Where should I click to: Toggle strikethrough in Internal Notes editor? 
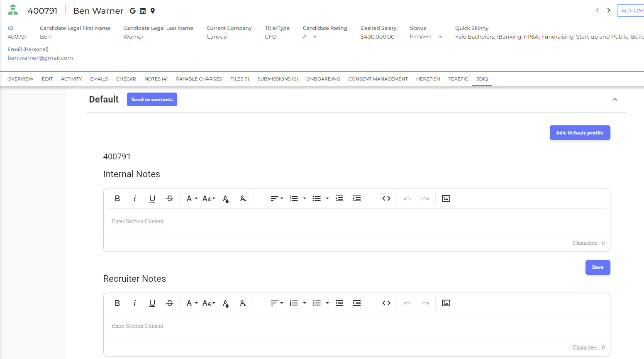tap(170, 198)
